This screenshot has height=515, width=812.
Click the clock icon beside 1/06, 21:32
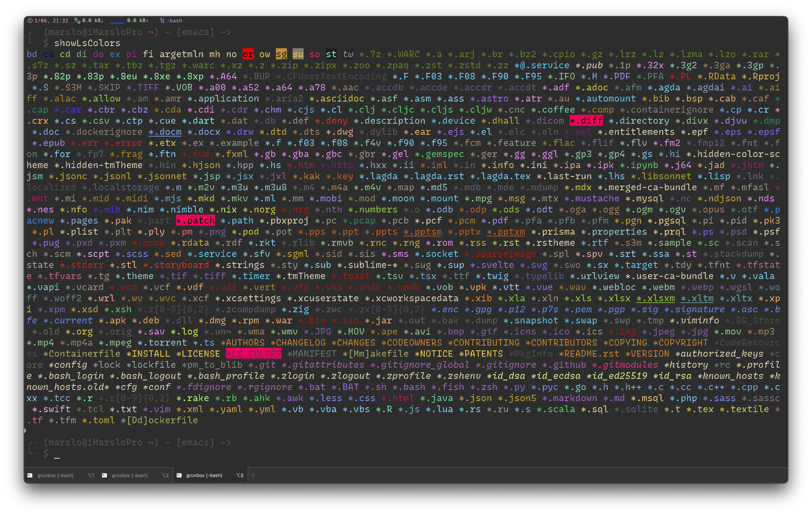pyautogui.click(x=30, y=20)
